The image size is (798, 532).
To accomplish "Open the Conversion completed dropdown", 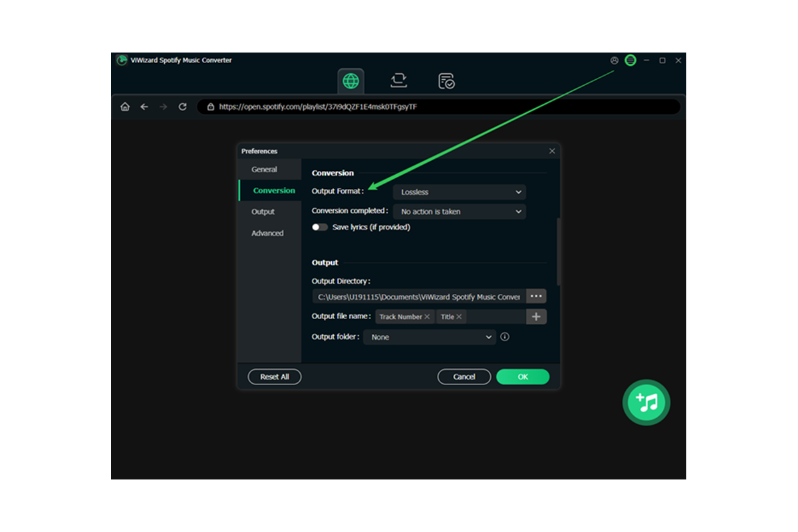I will pyautogui.click(x=459, y=211).
